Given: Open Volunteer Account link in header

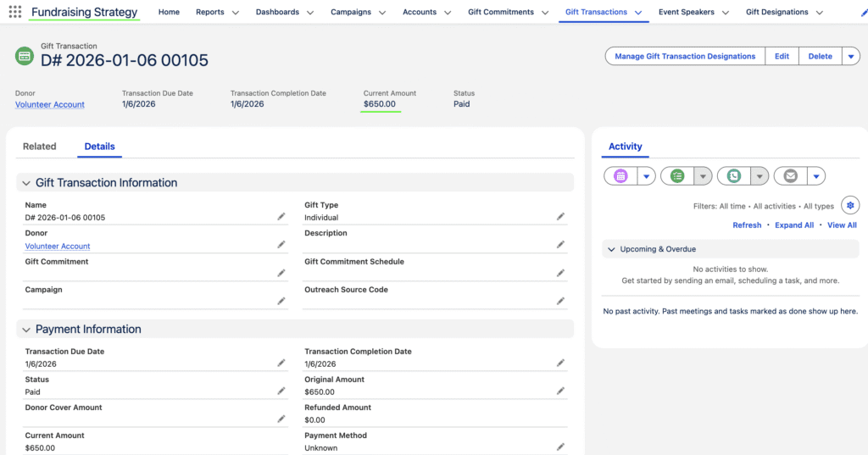Looking at the screenshot, I should [x=50, y=104].
